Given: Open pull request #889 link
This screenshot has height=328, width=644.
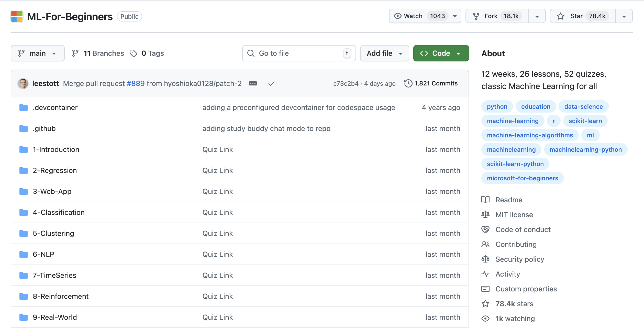Looking at the screenshot, I should point(136,83).
